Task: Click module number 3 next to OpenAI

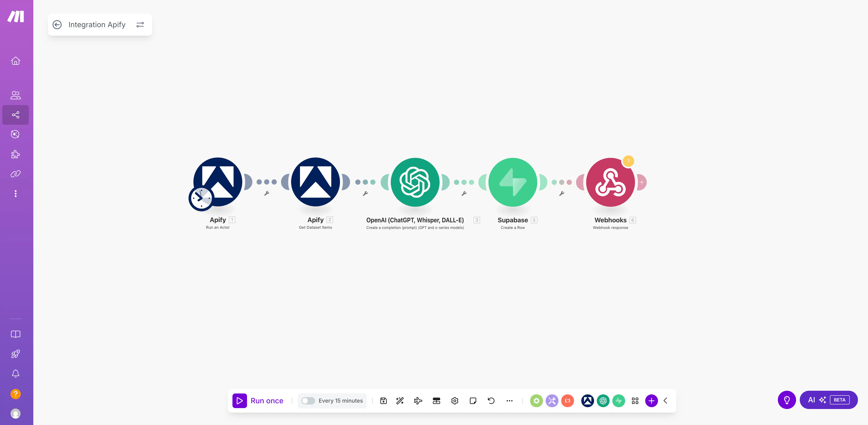Action: point(477,220)
